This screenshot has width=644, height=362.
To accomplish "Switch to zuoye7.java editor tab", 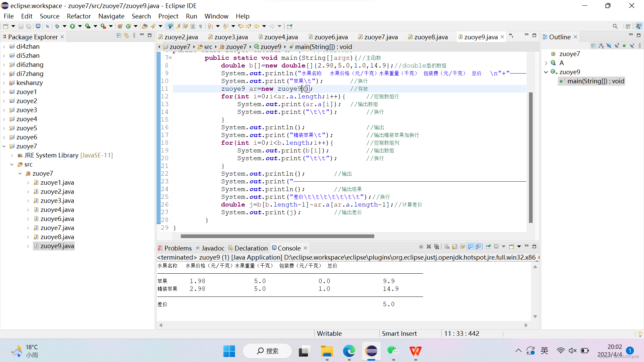I will (378, 37).
